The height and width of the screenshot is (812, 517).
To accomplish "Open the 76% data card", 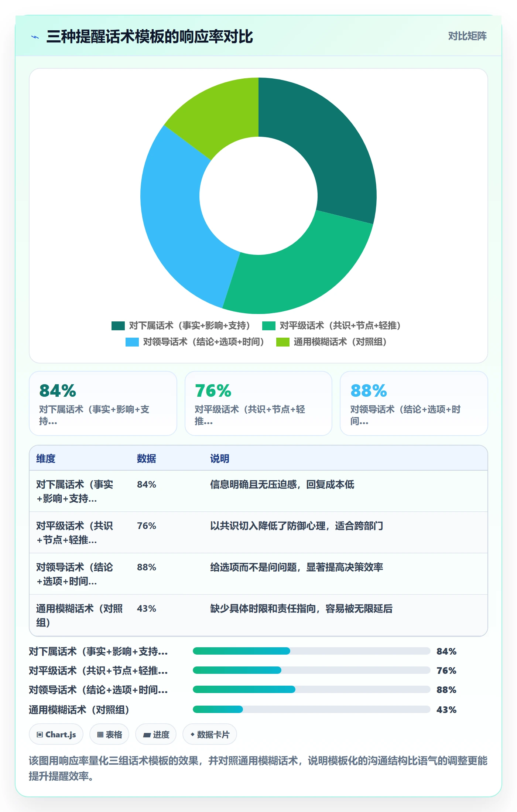I will (258, 403).
